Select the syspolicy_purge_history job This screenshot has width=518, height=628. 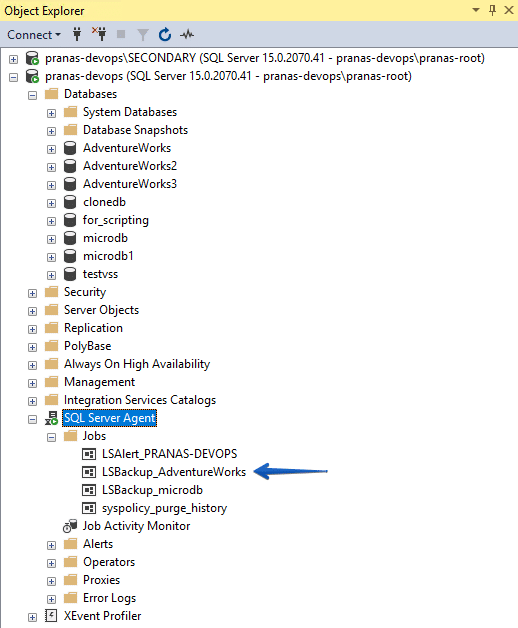coord(164,508)
